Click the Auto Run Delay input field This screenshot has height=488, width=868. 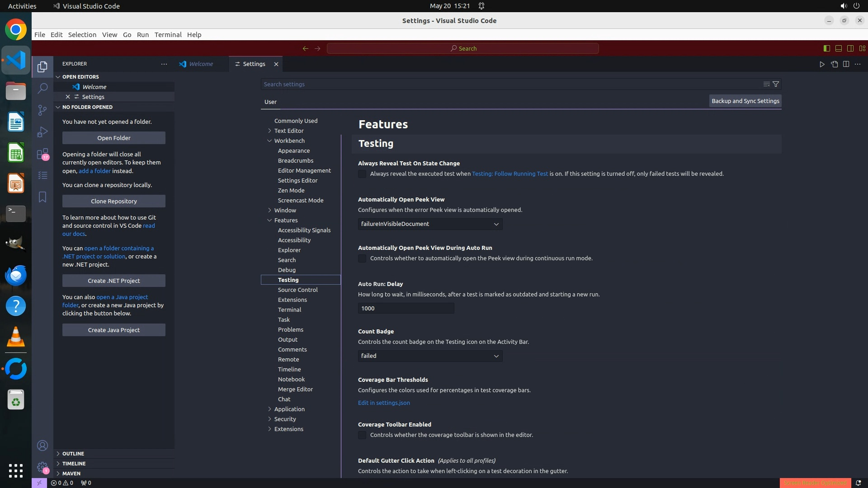(406, 308)
